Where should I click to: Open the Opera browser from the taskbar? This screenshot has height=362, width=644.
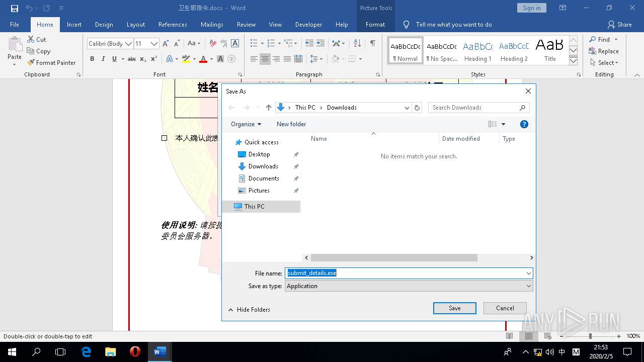click(135, 352)
